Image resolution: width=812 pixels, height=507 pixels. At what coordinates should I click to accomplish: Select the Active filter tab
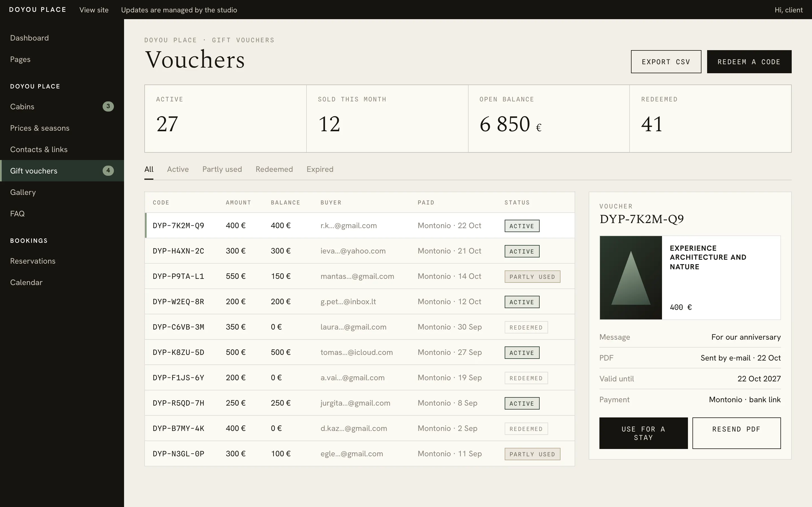click(x=178, y=169)
